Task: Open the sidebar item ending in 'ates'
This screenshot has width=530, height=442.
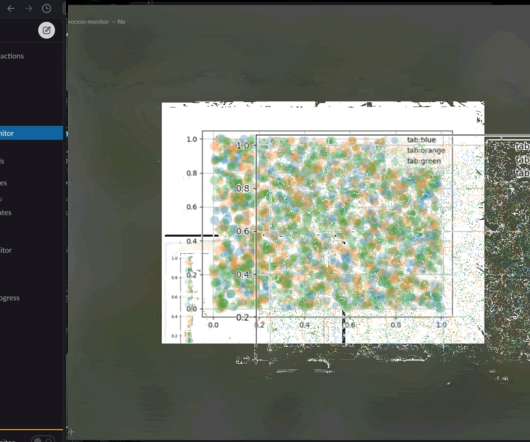Action: point(6,213)
